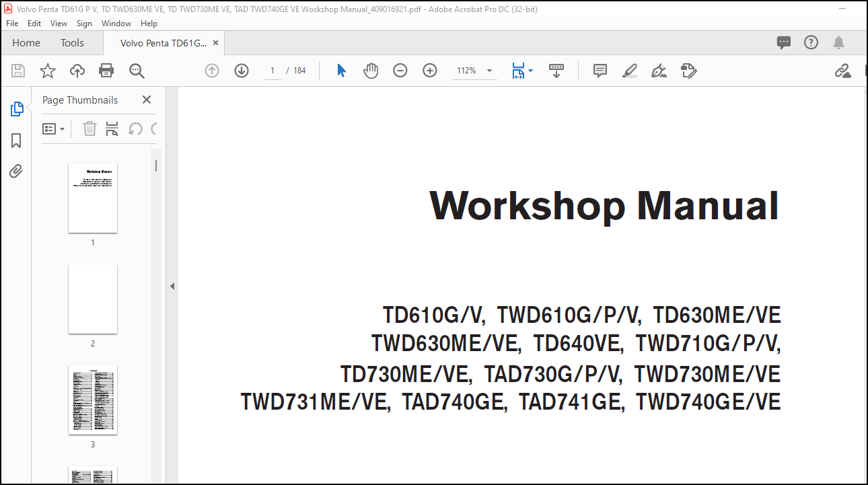Open the help question mark icon
868x485 pixels.
pyautogui.click(x=811, y=43)
